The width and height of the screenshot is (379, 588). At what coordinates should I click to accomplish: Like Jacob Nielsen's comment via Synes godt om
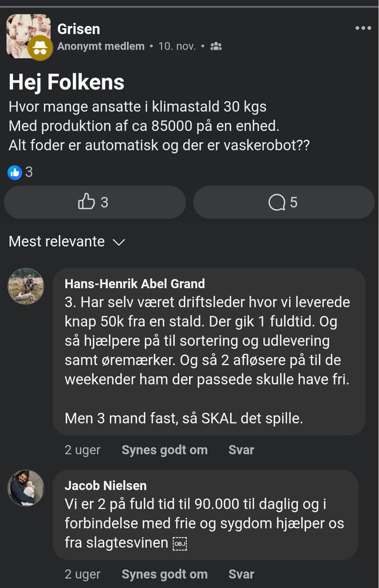(165, 574)
